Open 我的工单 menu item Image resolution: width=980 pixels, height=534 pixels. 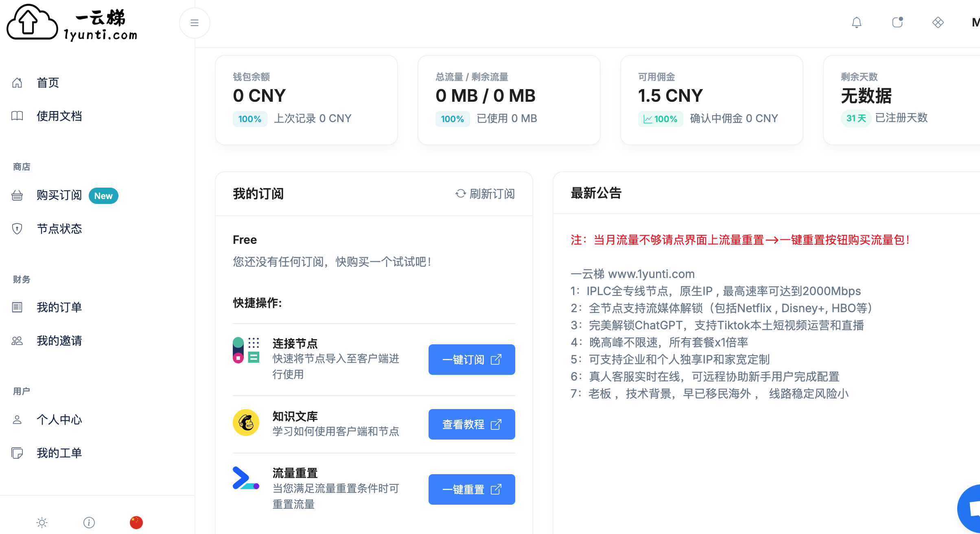(59, 453)
